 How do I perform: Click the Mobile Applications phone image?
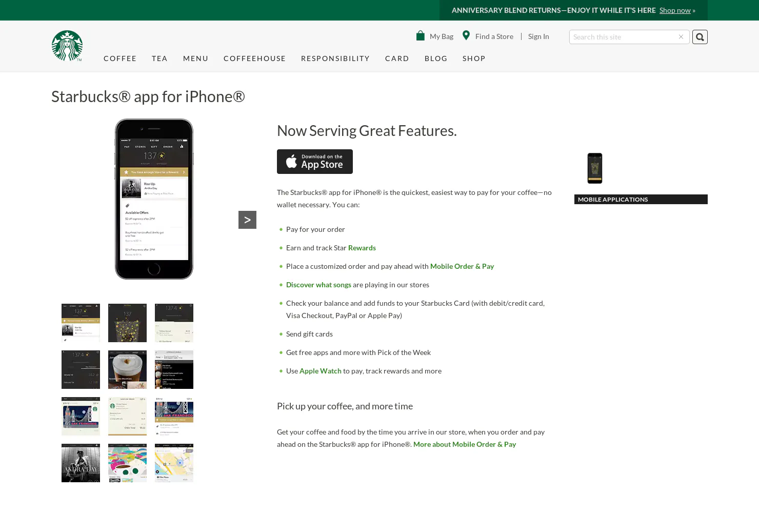595,168
